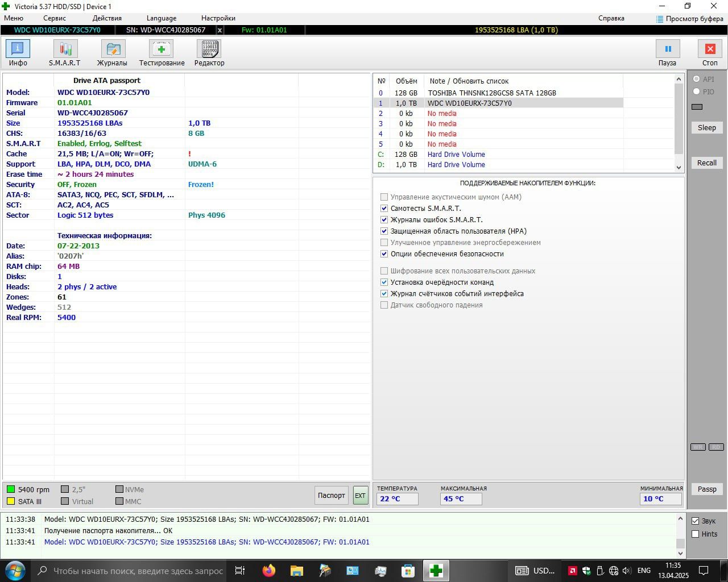This screenshot has width=728, height=582.
Task: Toggle Защищенная область пользователя (HPA) checkbox
Action: click(x=384, y=231)
